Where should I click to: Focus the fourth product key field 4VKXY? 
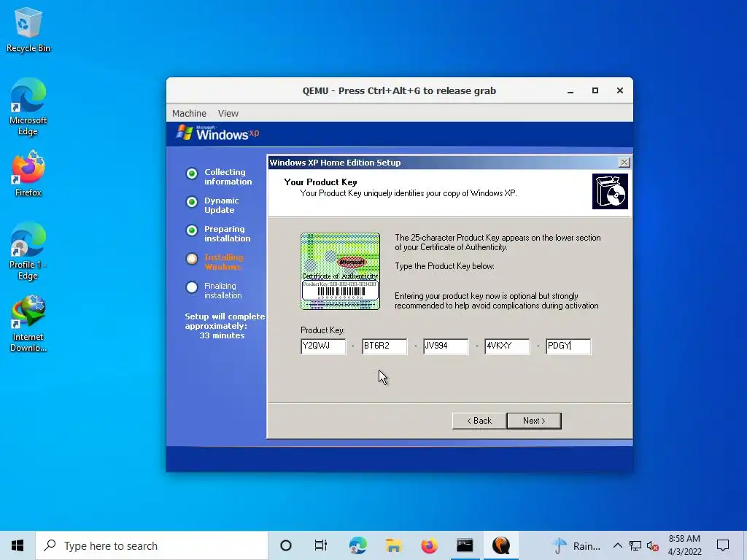(507, 346)
